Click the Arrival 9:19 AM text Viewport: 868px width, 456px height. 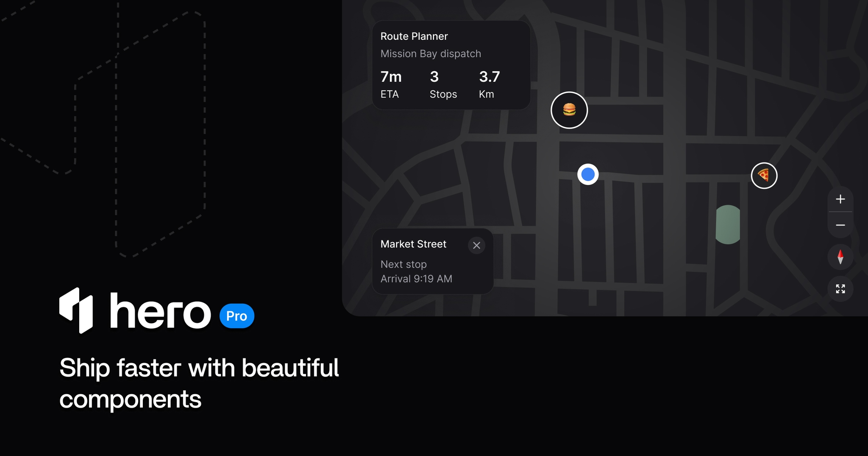coord(416,279)
